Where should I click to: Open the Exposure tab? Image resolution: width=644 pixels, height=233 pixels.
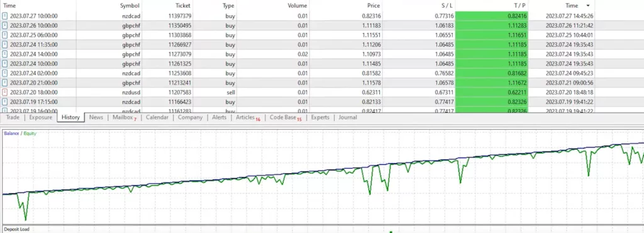pos(41,117)
